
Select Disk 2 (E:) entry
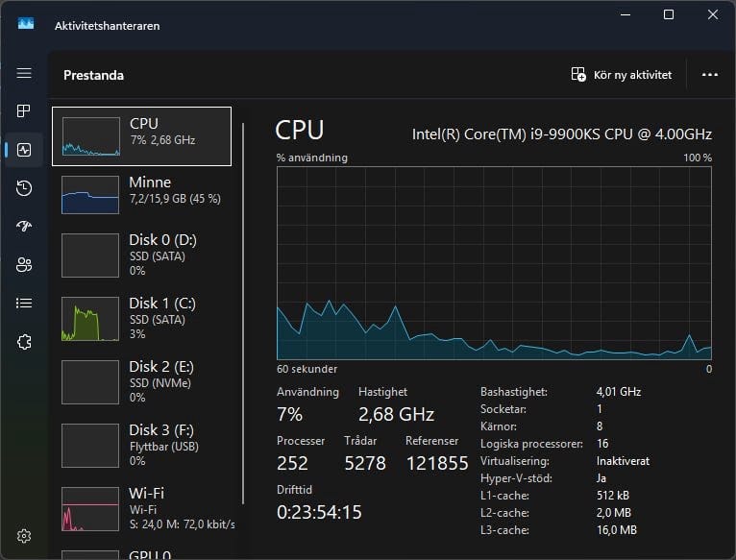(x=141, y=381)
